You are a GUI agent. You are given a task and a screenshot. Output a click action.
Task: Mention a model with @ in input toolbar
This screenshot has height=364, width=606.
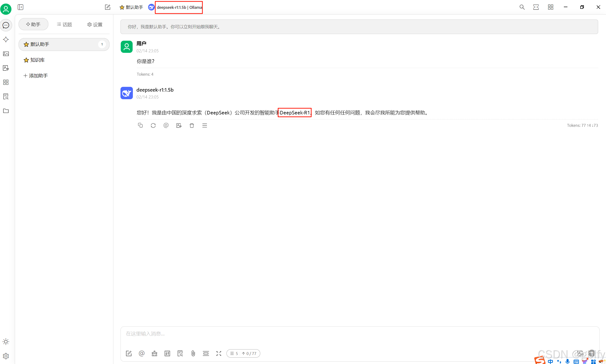point(142,353)
